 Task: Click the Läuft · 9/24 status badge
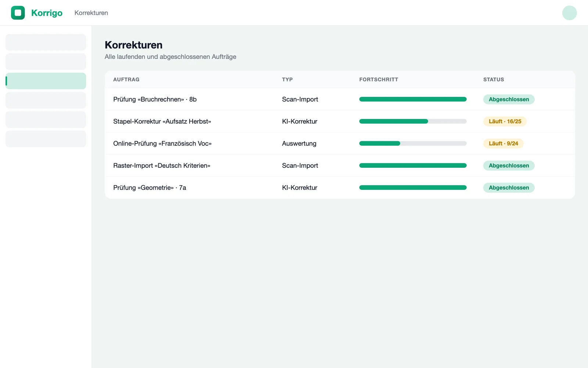(x=503, y=144)
